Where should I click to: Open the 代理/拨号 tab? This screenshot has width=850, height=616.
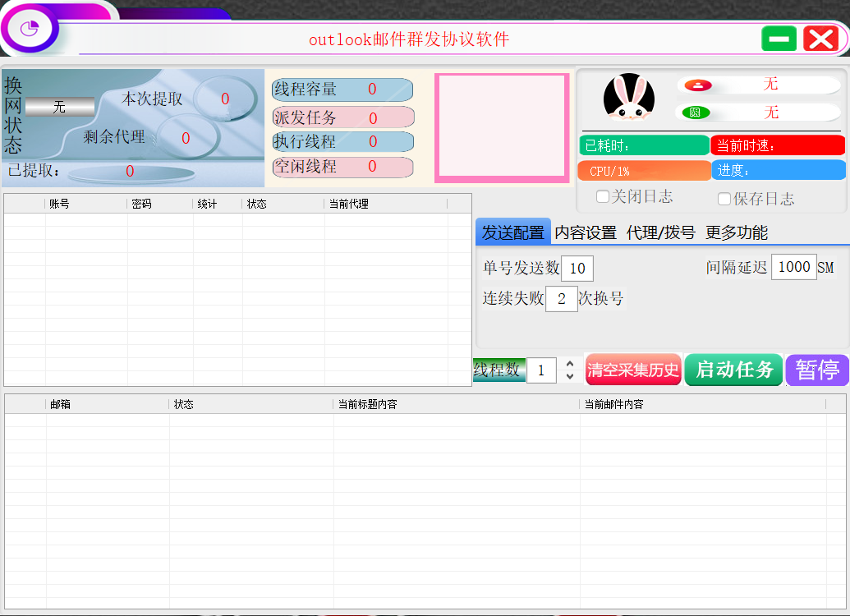click(660, 232)
